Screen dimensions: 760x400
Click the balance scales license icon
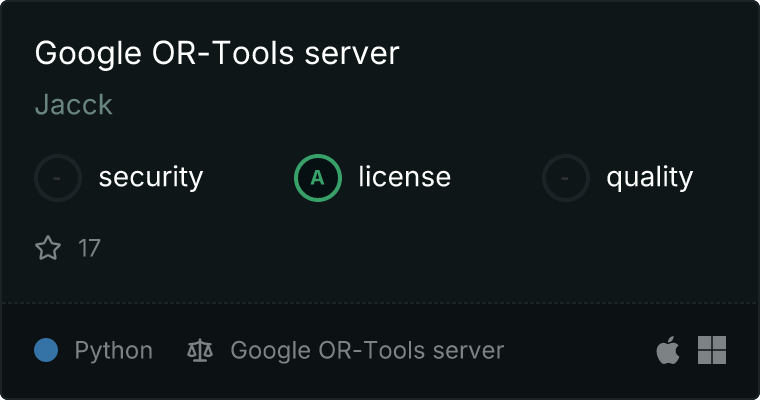tap(201, 351)
